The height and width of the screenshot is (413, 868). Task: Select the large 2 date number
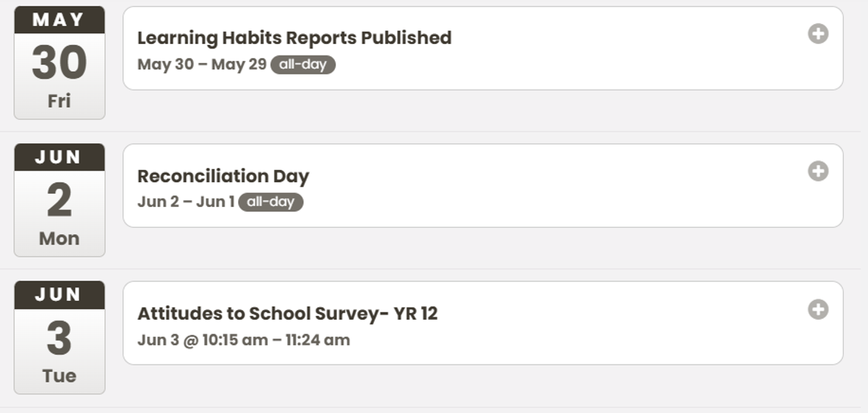[59, 200]
